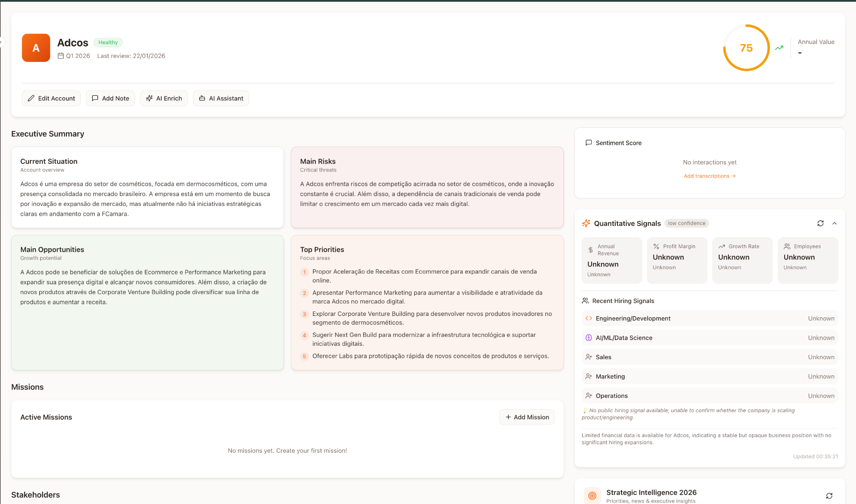Click the AI/ML/Data Science brain icon
This screenshot has width=856, height=504.
[x=588, y=338]
